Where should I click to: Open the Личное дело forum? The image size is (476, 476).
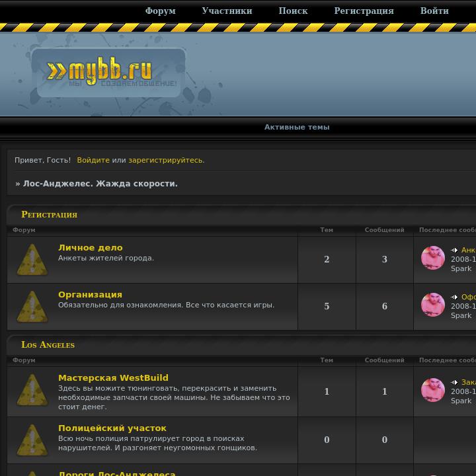(91, 248)
